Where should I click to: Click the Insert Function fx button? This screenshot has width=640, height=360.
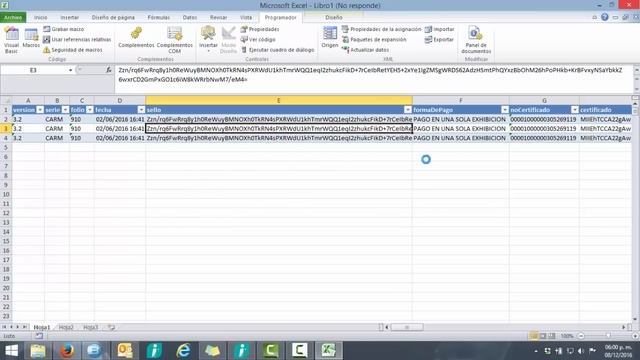click(109, 70)
